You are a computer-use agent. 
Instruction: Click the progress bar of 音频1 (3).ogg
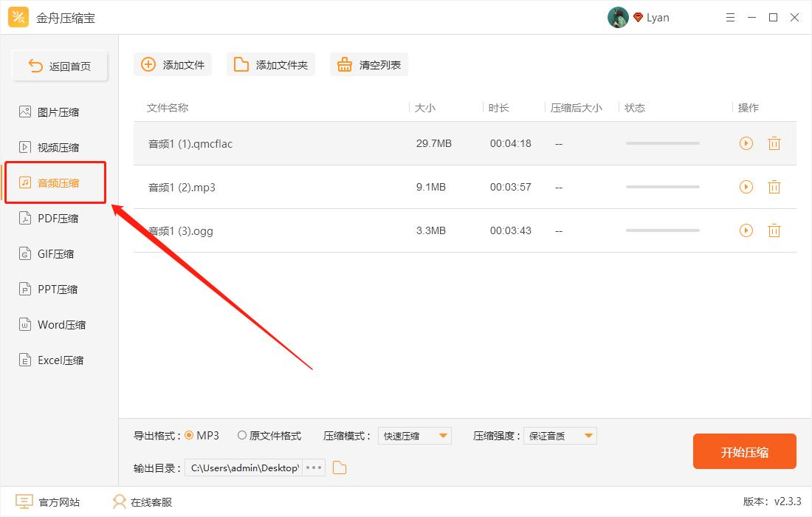pyautogui.click(x=662, y=230)
